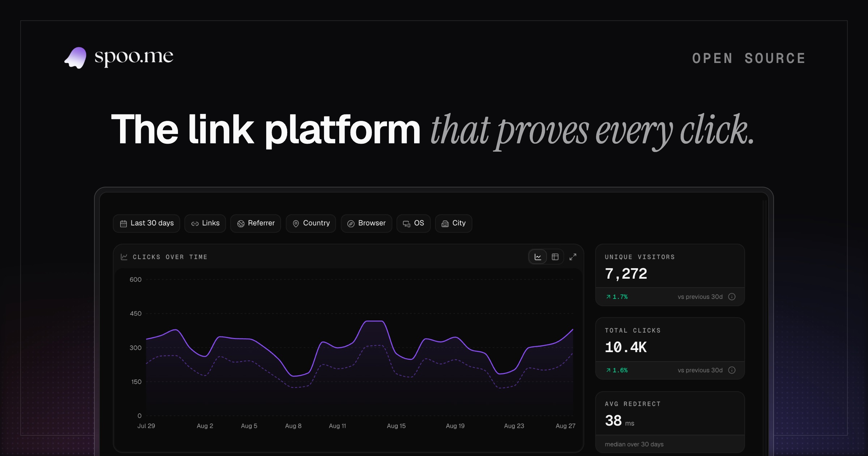The width and height of the screenshot is (868, 456).
Task: Open the Last 30 days date filter
Action: pos(146,223)
